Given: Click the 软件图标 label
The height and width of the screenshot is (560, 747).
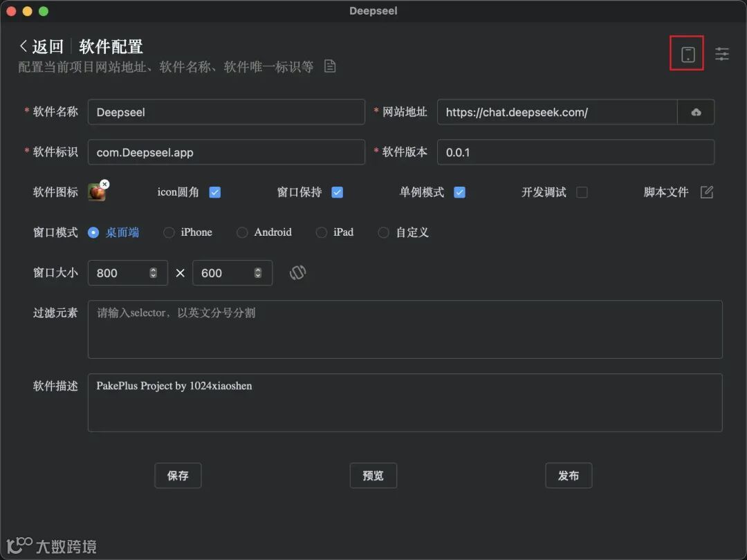Looking at the screenshot, I should (x=55, y=192).
